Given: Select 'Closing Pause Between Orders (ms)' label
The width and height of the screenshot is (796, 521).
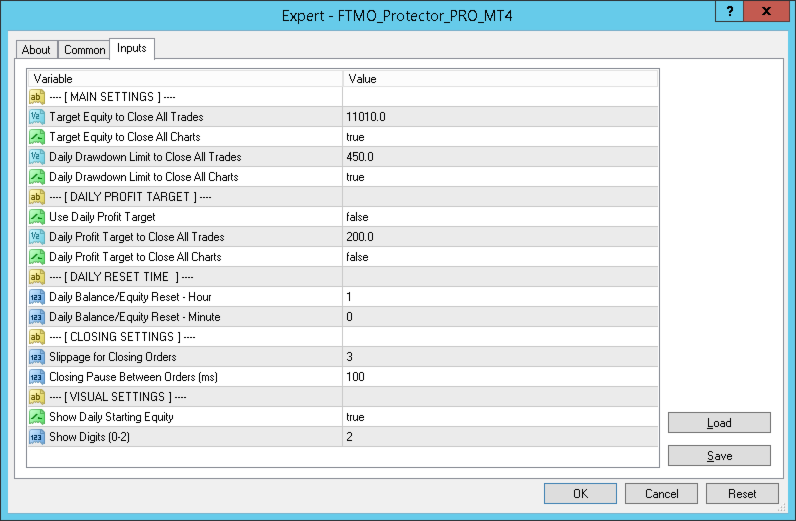Looking at the screenshot, I should [x=133, y=377].
